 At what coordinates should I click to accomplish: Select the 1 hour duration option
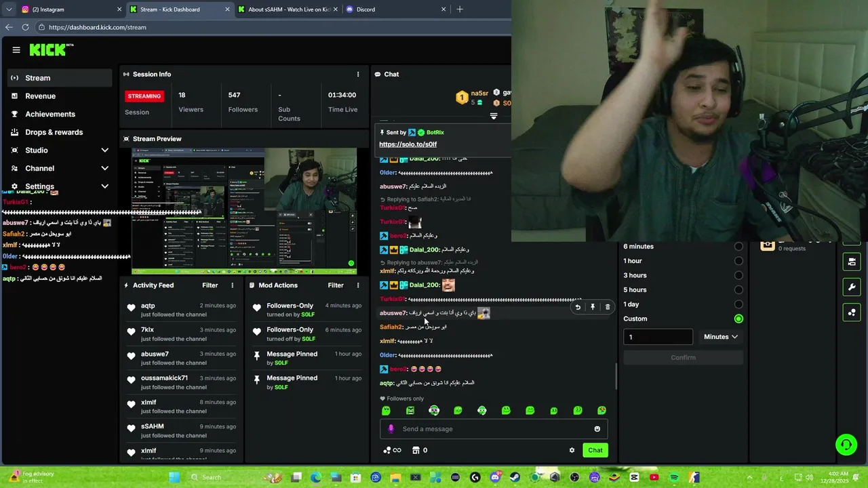pyautogui.click(x=738, y=261)
